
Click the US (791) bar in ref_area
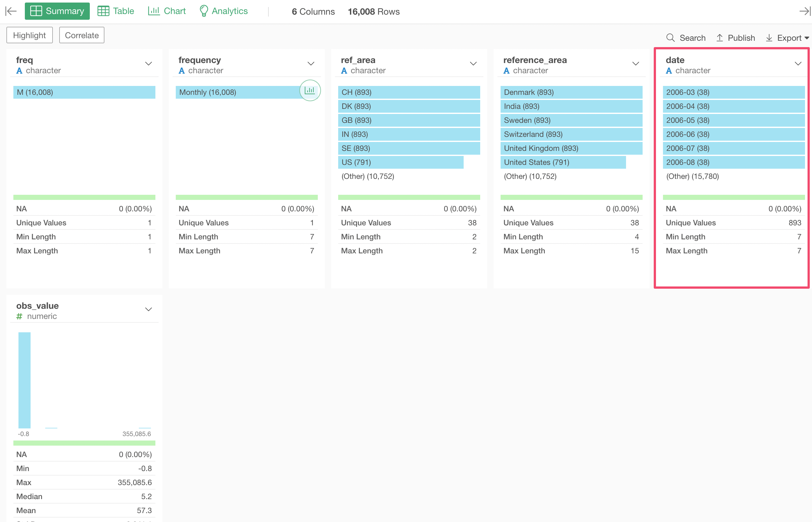400,162
